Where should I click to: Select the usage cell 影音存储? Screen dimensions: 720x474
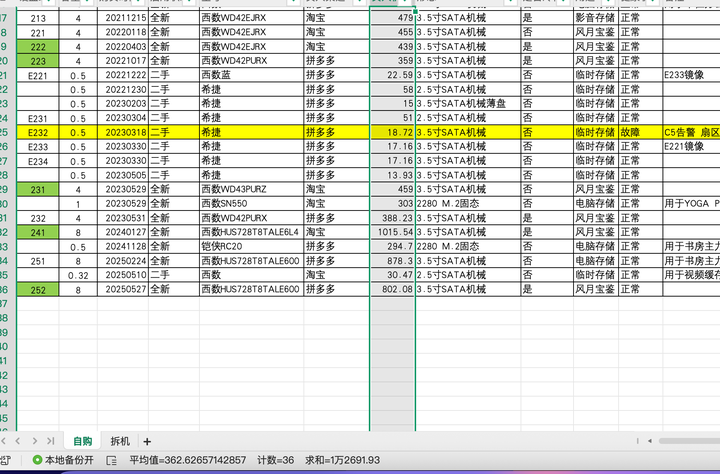596,18
